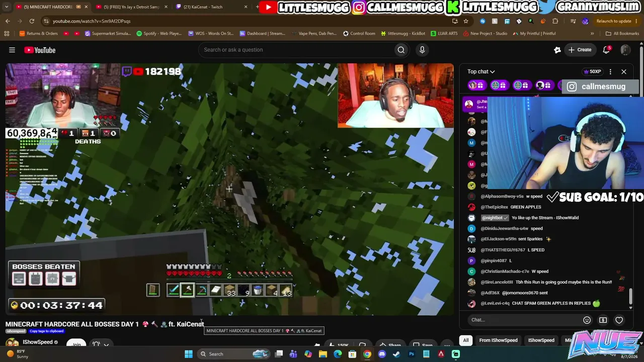
Task: Open the Supermarket Simulator bookmark
Action: [108, 34]
